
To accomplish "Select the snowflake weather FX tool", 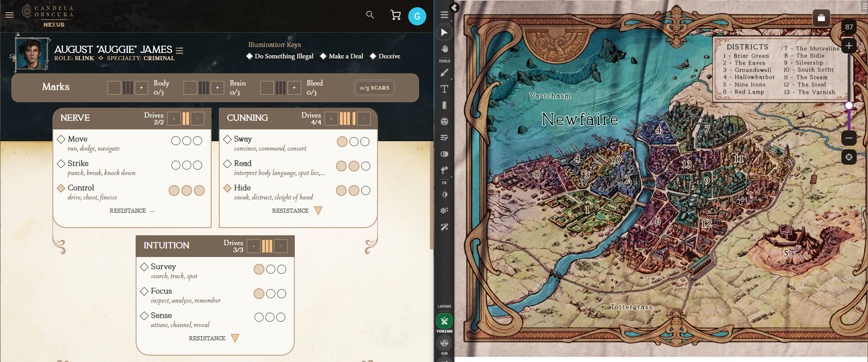I will click(444, 210).
